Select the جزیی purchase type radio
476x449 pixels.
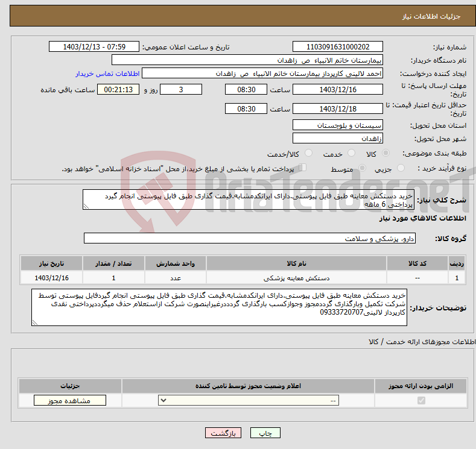[401, 168]
